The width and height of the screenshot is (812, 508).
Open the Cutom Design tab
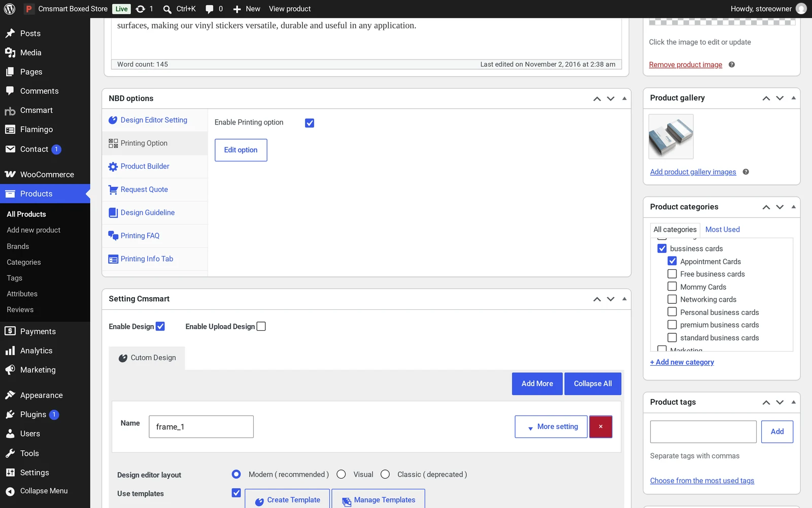(x=147, y=358)
